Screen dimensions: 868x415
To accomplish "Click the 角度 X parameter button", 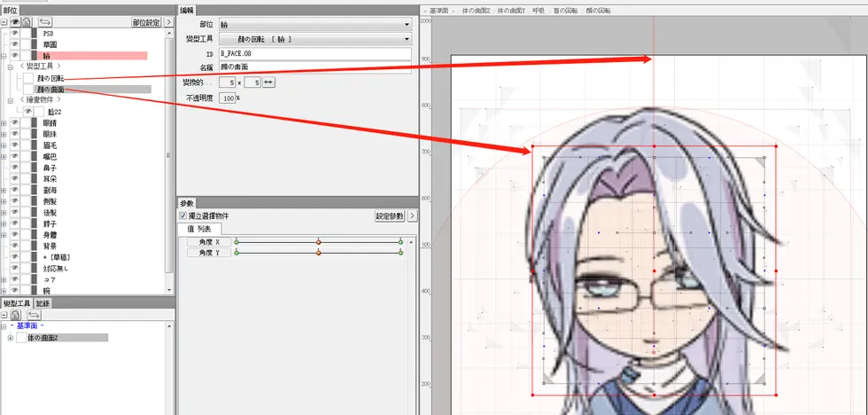I will pos(209,242).
